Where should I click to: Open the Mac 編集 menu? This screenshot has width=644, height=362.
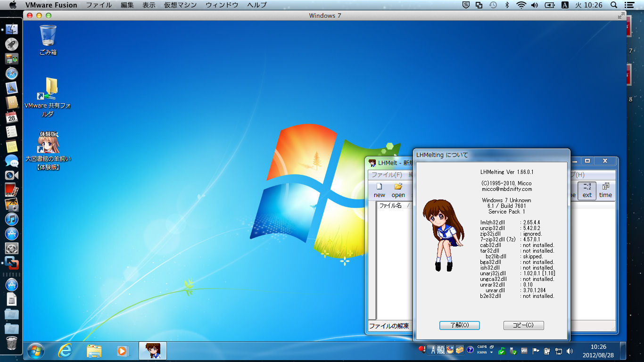[x=127, y=5]
